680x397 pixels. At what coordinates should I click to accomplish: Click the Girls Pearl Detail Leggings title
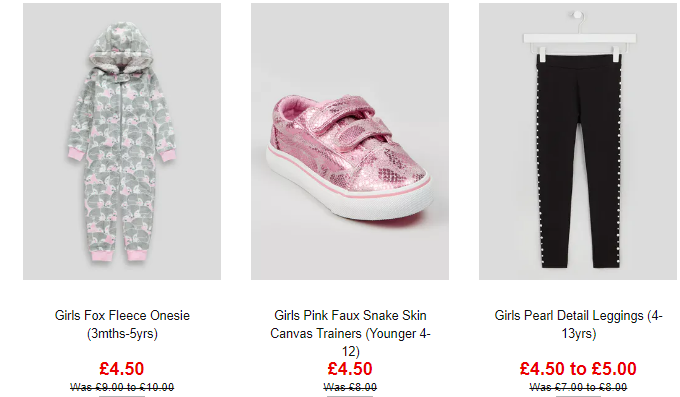pyautogui.click(x=578, y=324)
